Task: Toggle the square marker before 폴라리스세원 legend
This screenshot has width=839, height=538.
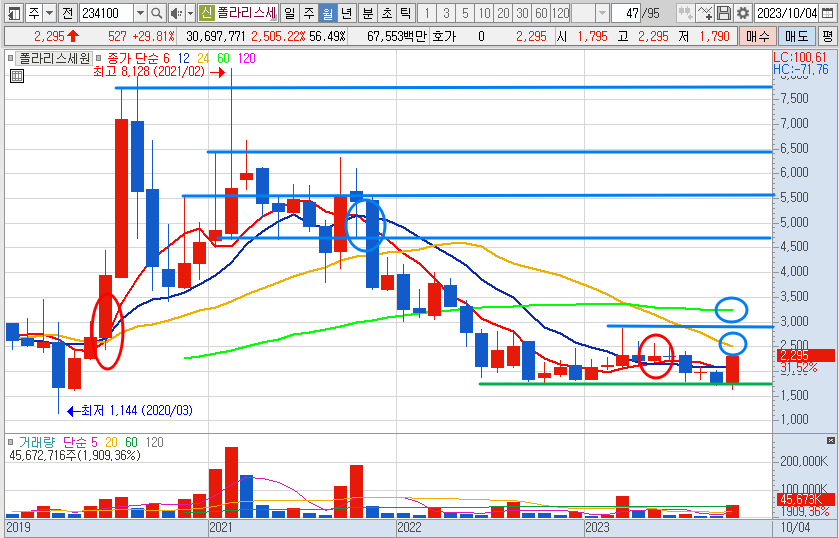Action: coord(10,58)
